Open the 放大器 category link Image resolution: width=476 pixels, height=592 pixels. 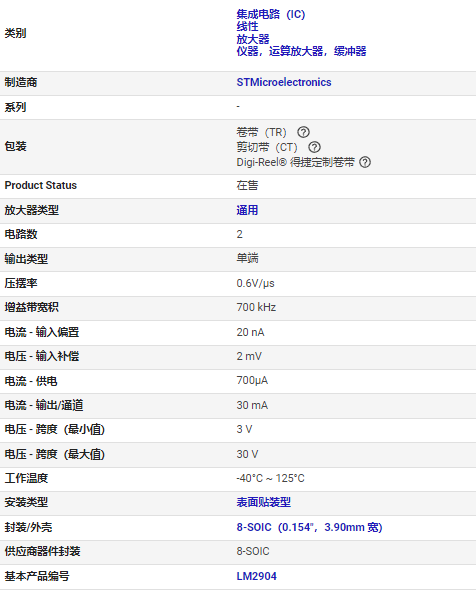point(253,39)
